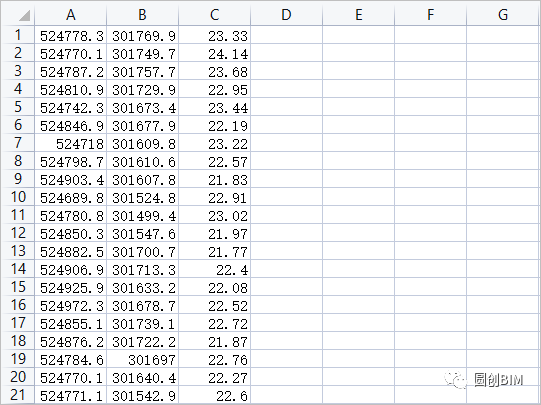Select row 6 header

(18, 125)
